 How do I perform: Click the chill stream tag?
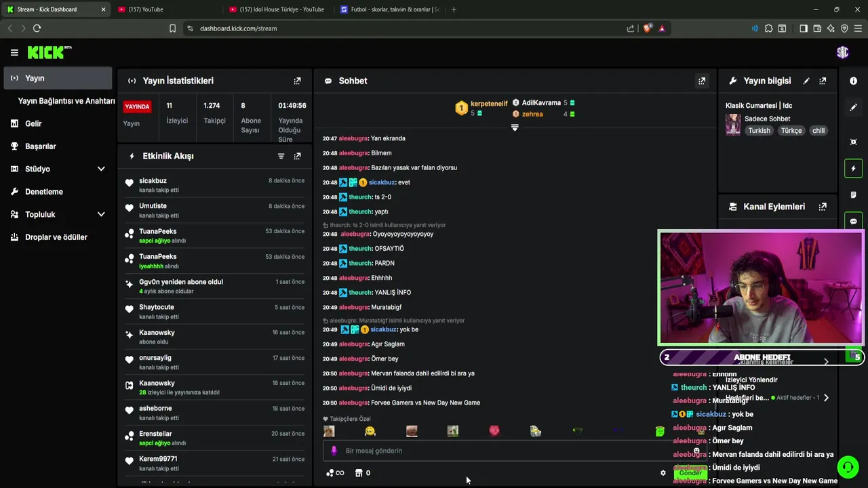[x=818, y=131]
